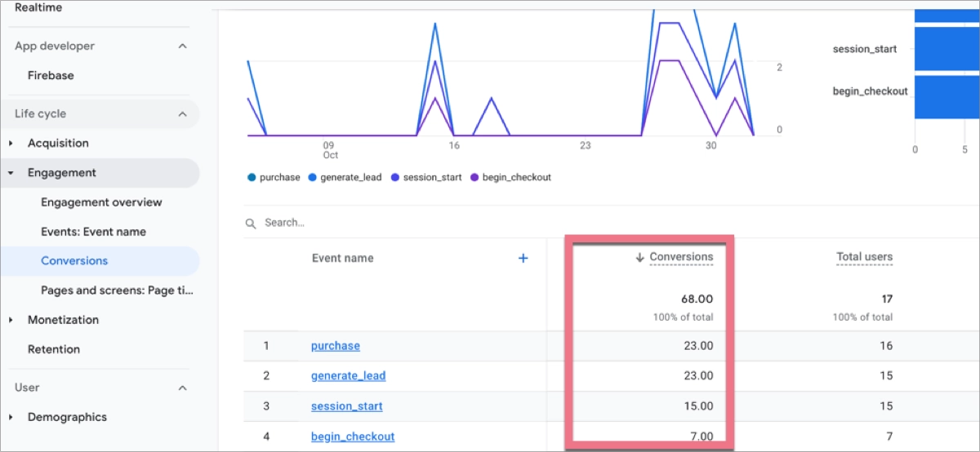The height and width of the screenshot is (452, 980).
Task: Click conversions value 15.00 for session_start
Action: pos(698,406)
